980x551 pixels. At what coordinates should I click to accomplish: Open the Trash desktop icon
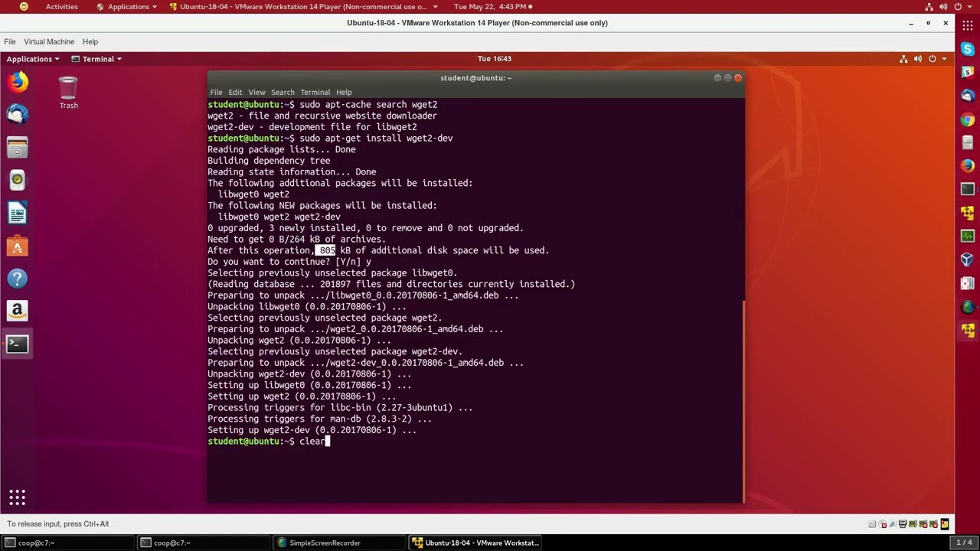(x=68, y=93)
